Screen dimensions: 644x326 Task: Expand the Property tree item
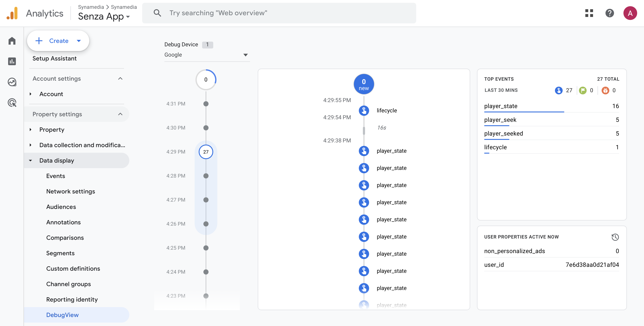[x=30, y=130]
